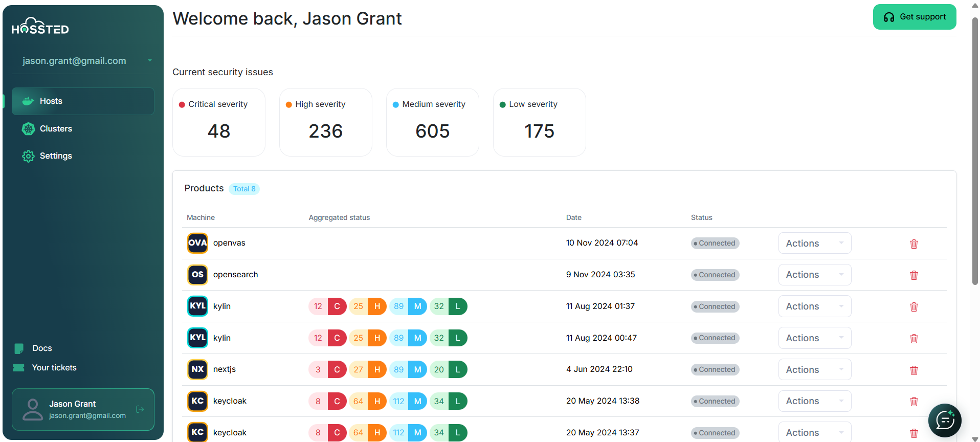Open Actions dropdown for openvas

(814, 244)
